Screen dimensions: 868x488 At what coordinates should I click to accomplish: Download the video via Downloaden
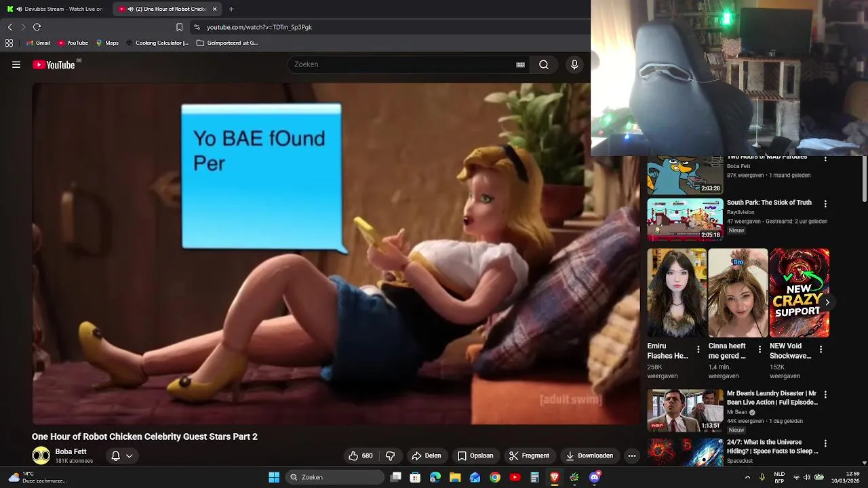coord(589,455)
